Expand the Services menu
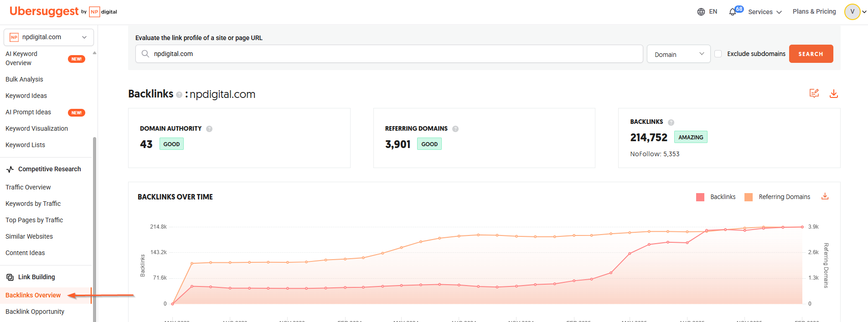The width and height of the screenshot is (868, 322). tap(765, 12)
